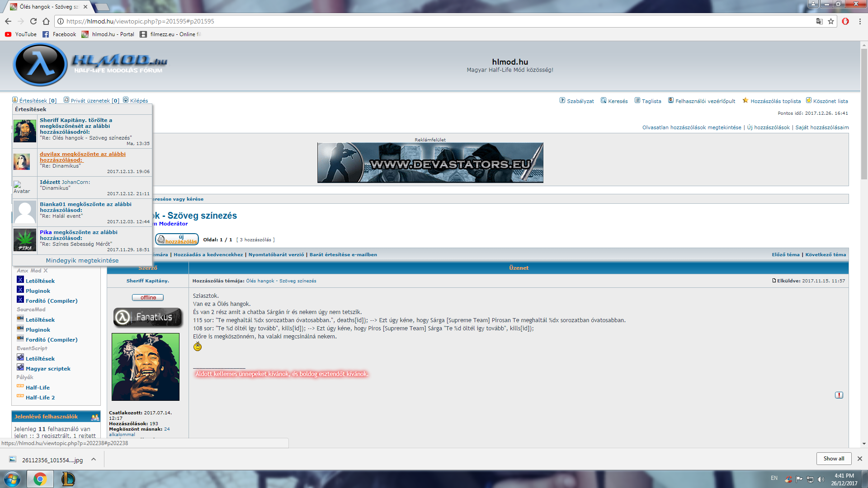Screen dimensions: 868x488
Task: Open filmezz.eu bookmark
Action: 170,34
